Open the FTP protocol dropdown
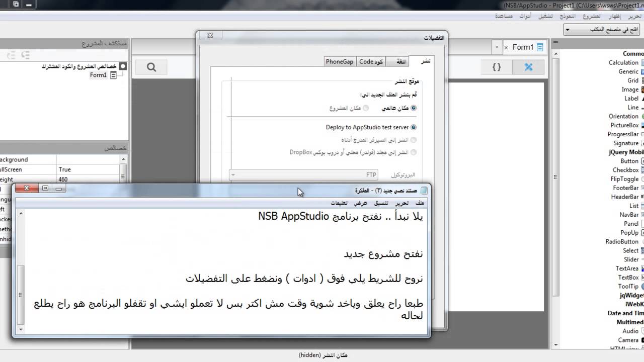Image resolution: width=644 pixels, height=362 pixels. point(304,175)
